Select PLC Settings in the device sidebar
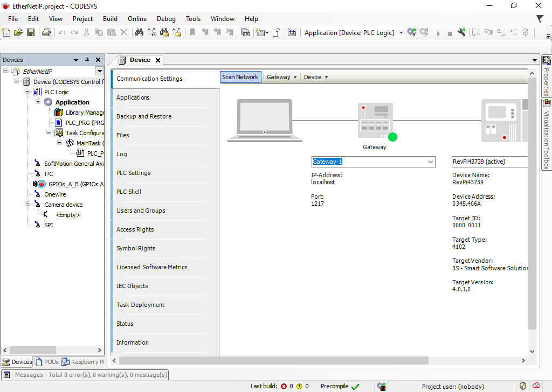The image size is (552, 392). [x=134, y=173]
